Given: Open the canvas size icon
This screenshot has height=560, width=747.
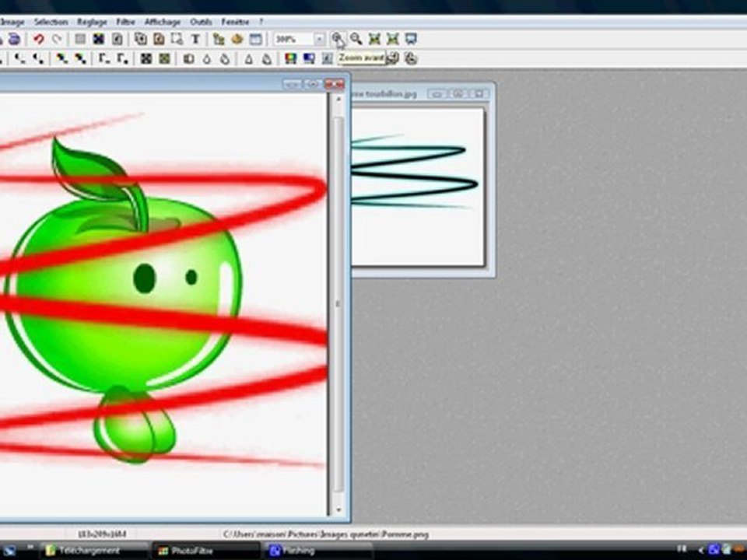Looking at the screenshot, I should tap(159, 39).
